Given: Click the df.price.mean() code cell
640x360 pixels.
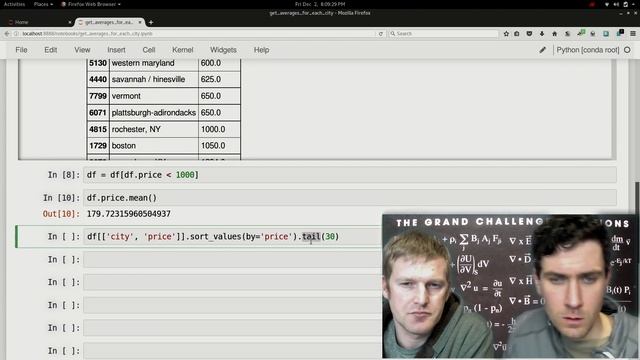Looking at the screenshot, I should click(350, 198).
